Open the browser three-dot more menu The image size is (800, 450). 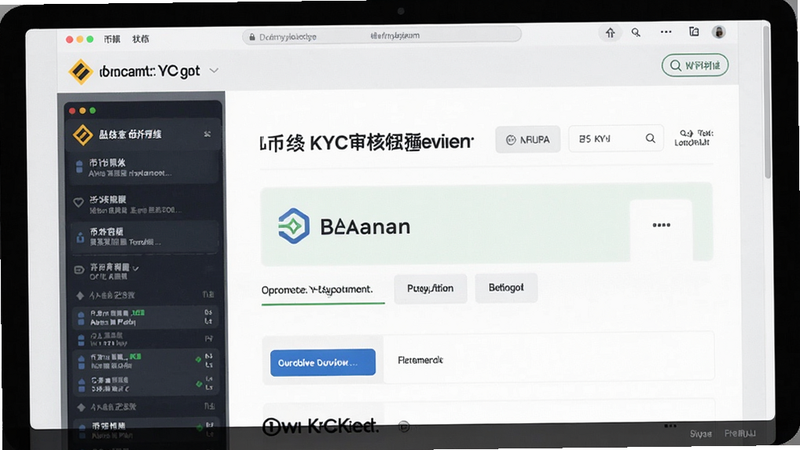click(x=666, y=32)
